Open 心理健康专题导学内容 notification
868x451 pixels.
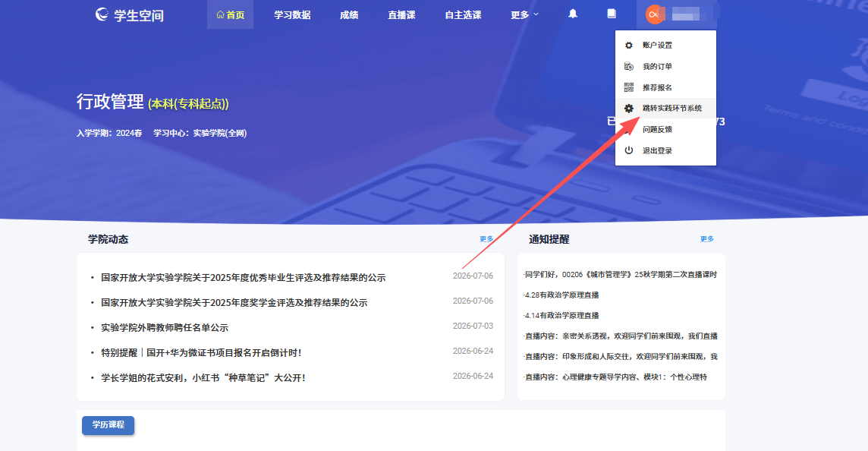tap(615, 377)
